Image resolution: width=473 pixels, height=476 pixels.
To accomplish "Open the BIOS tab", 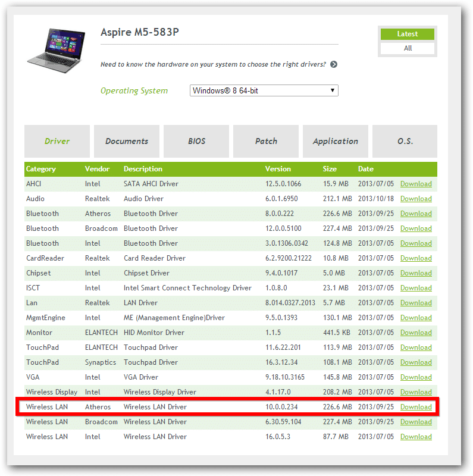I will pos(196,141).
